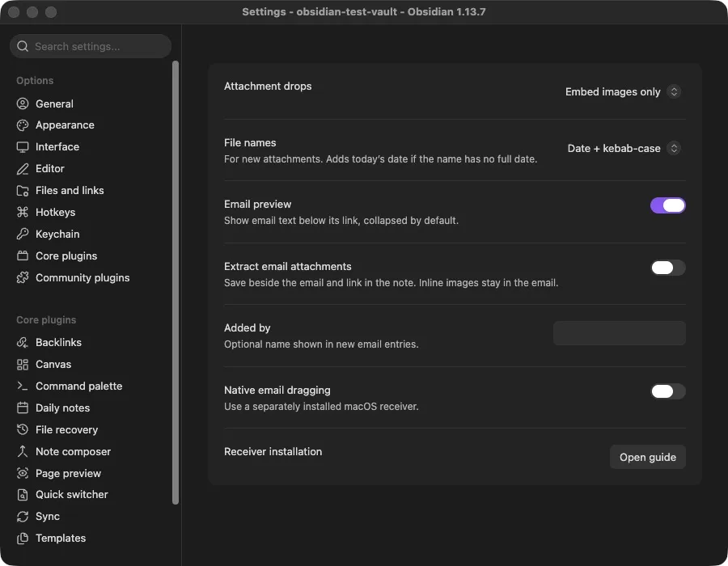728x566 pixels.
Task: Select Command palette label
Action: 79,386
